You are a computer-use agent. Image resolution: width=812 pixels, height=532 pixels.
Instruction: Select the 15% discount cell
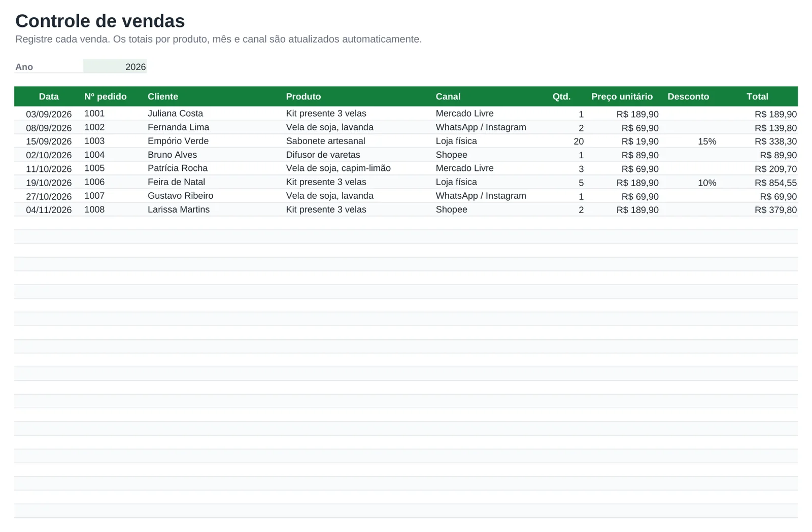pyautogui.click(x=688, y=141)
